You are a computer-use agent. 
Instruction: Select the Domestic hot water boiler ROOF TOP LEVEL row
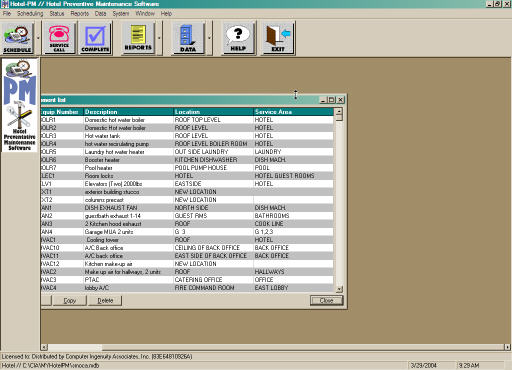click(x=187, y=120)
